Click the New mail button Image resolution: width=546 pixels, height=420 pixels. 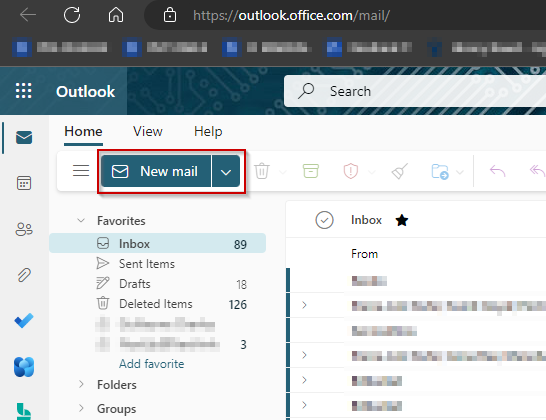point(156,171)
